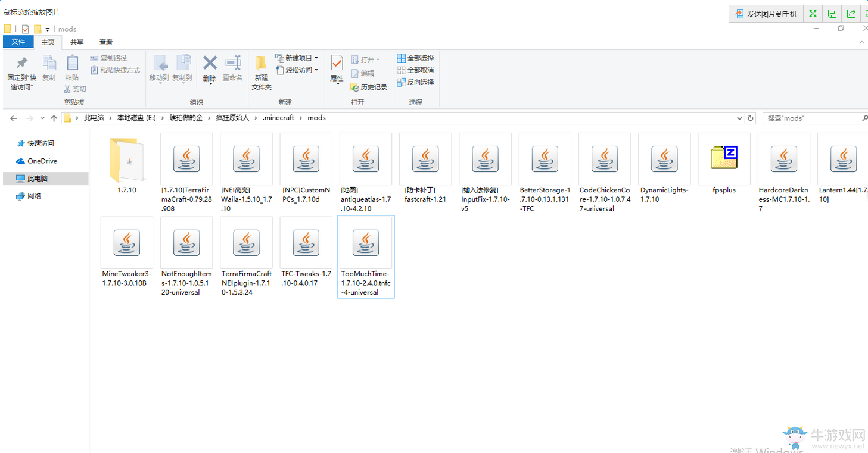Open the recent locations dropdown beside forward arrow
Viewport: 868px width, 453px height.
click(x=42, y=118)
